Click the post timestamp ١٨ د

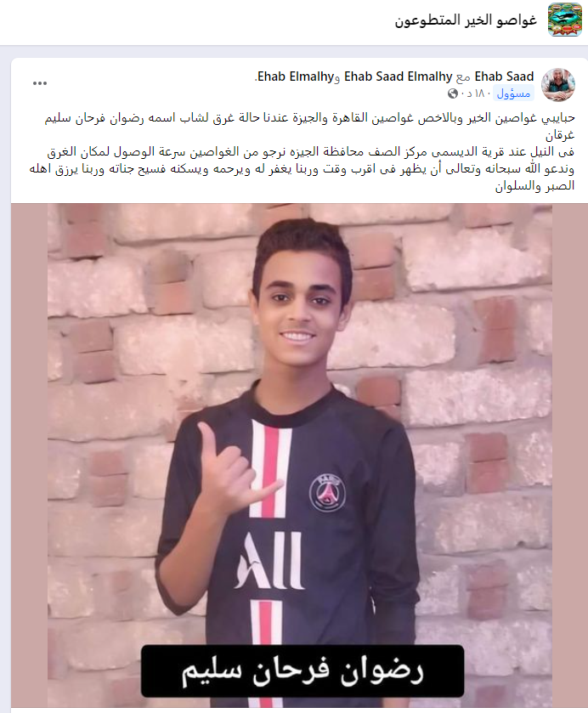476,93
